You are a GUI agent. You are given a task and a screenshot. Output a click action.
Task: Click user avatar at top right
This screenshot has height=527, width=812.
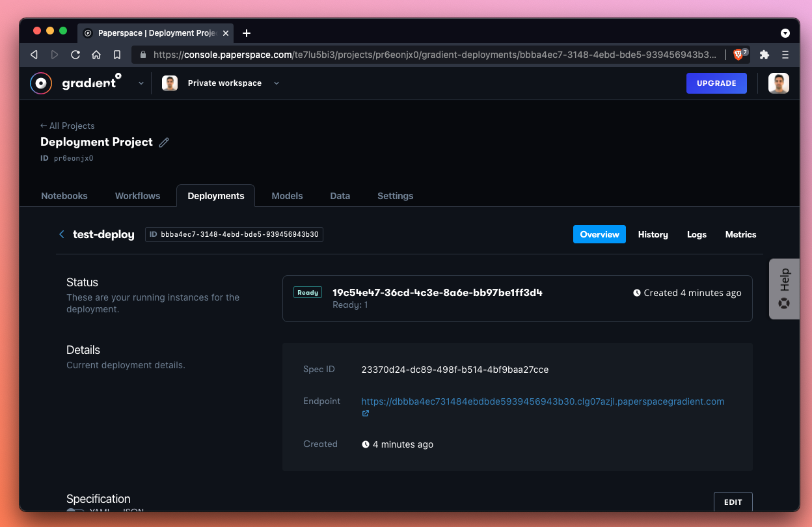779,83
